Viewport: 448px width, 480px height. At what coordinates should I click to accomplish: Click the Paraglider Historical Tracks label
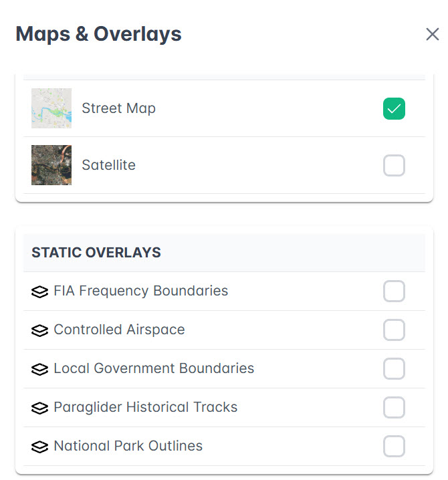(146, 407)
